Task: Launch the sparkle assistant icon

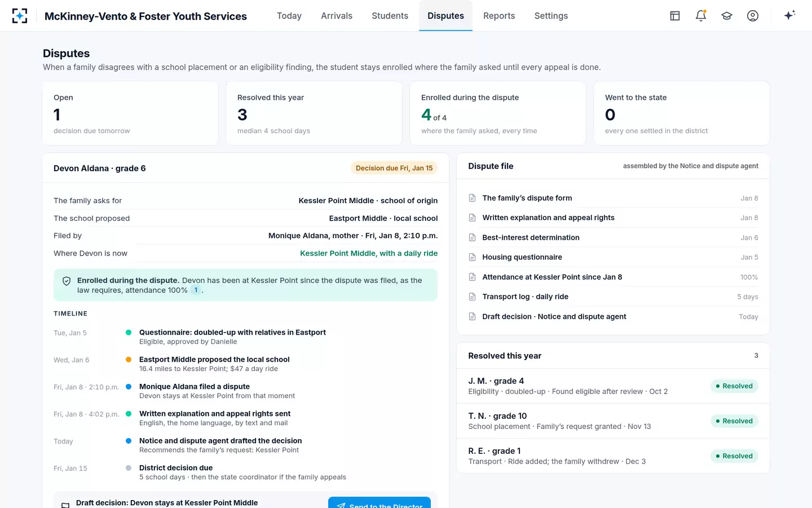Action: [x=789, y=15]
